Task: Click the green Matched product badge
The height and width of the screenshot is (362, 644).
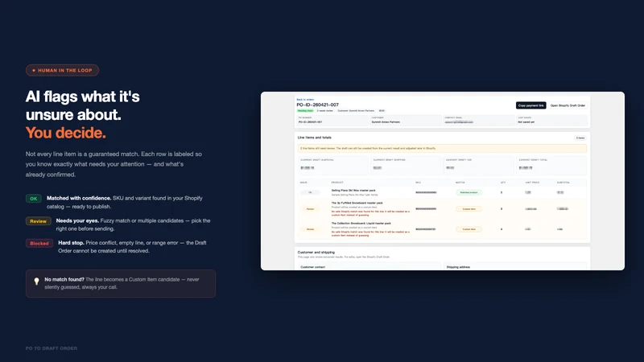Action: [x=469, y=192]
